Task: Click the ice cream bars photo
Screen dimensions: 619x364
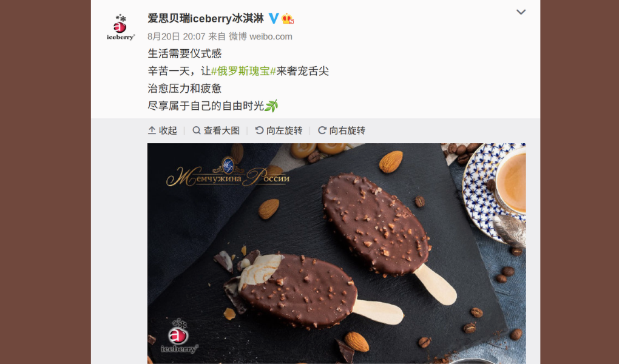Action: pyautogui.click(x=337, y=254)
